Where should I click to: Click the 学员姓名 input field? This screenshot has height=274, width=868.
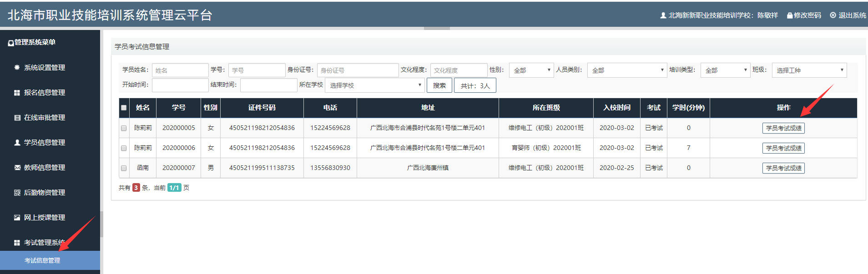(x=180, y=70)
